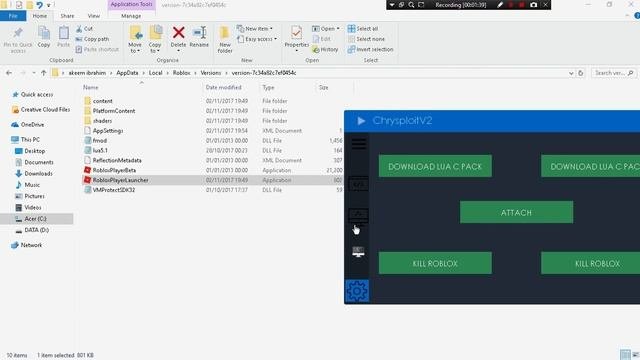
Task: Select the Application Tools tab
Action: coord(131,4)
